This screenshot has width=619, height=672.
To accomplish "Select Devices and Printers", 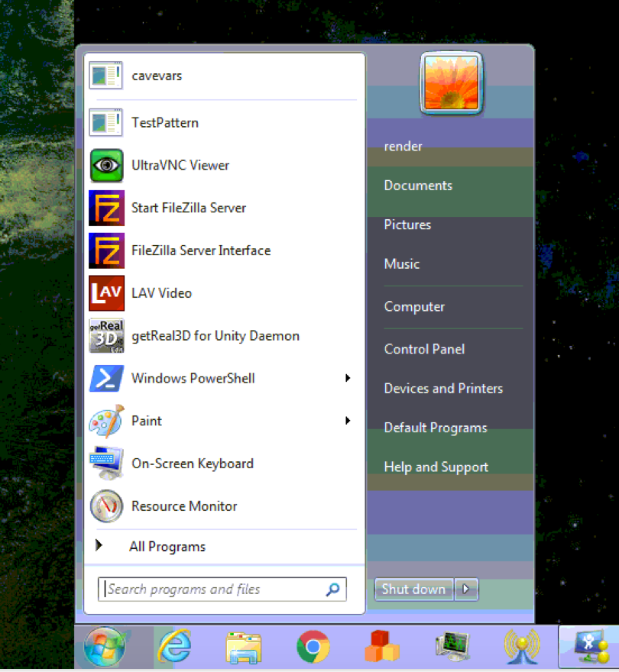I will click(443, 389).
